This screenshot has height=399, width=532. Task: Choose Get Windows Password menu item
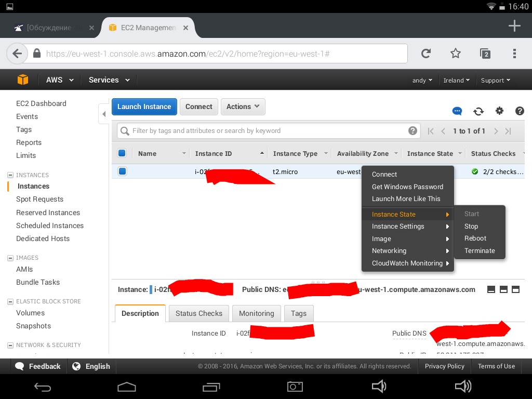tap(407, 187)
